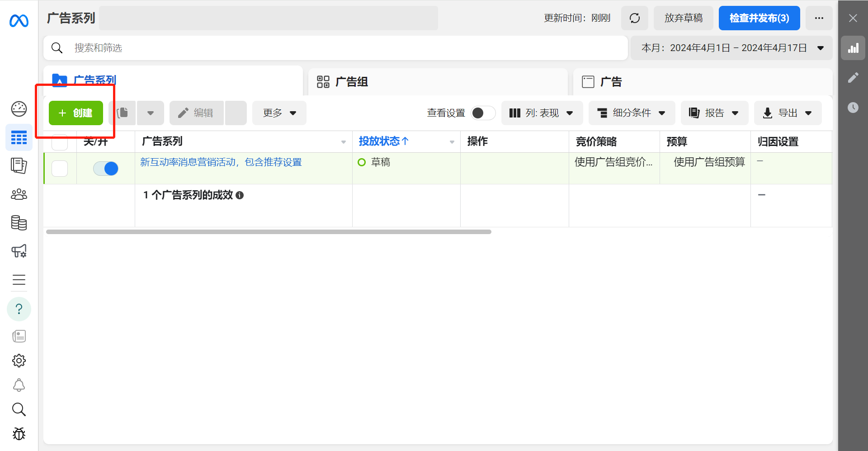The image size is (868, 451).
Task: Open the bar chart panel icon
Action: pyautogui.click(x=853, y=48)
